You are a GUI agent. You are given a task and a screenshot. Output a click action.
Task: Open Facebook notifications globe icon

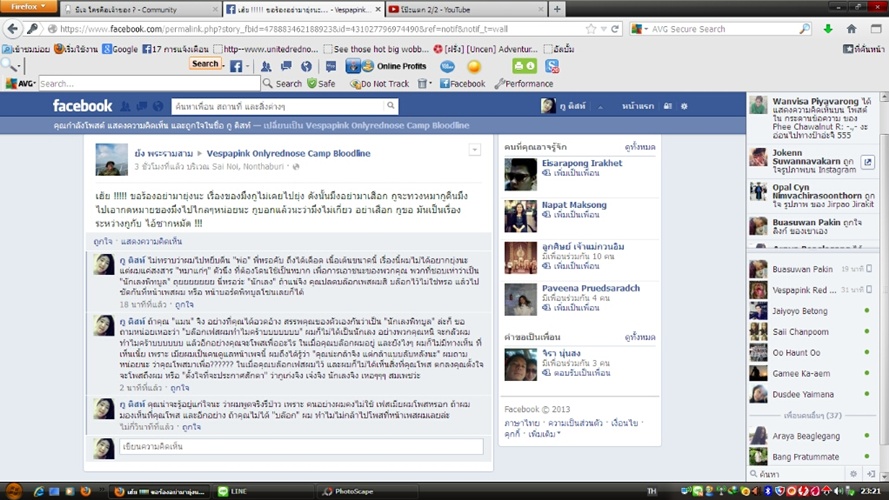pos(158,106)
